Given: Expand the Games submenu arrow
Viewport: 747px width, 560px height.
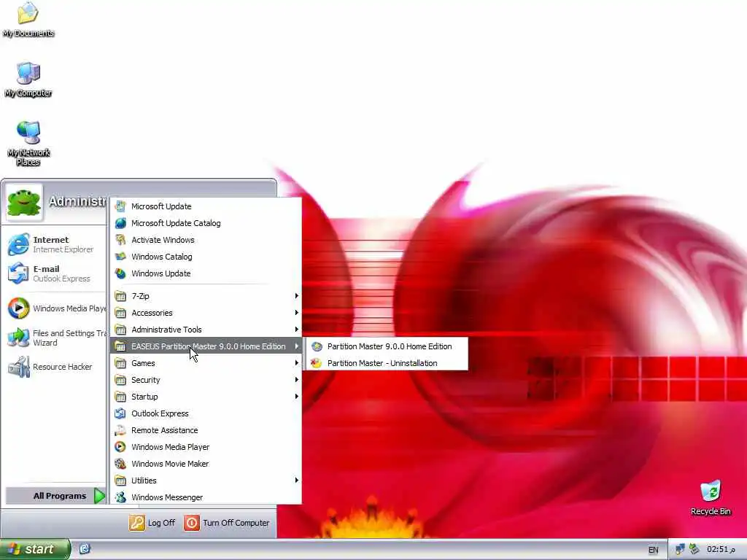Looking at the screenshot, I should pos(296,363).
